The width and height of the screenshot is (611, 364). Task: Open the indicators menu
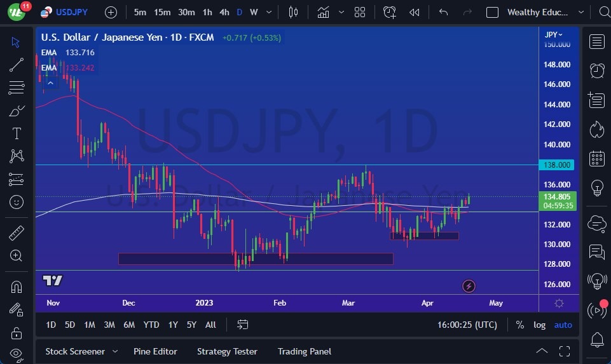pos(323,13)
